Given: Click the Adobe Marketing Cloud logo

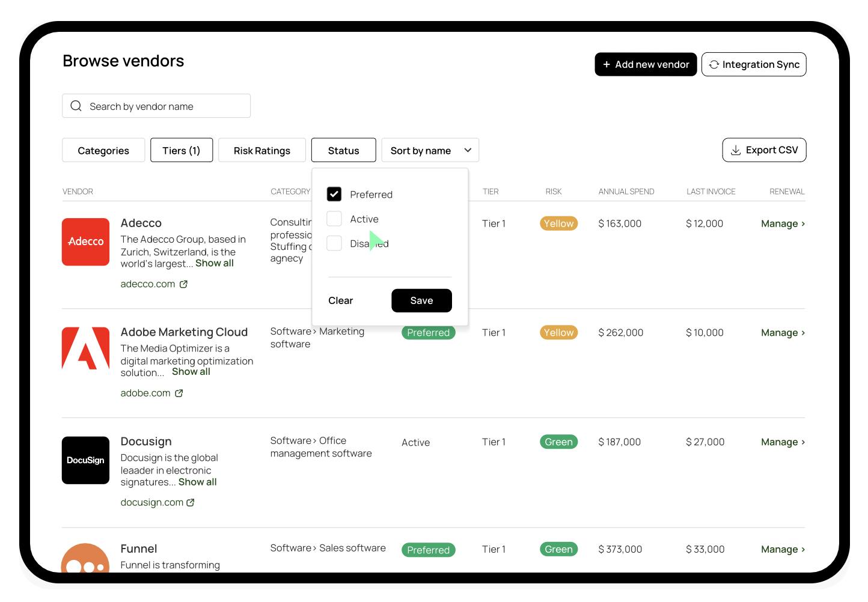Looking at the screenshot, I should coord(85,348).
